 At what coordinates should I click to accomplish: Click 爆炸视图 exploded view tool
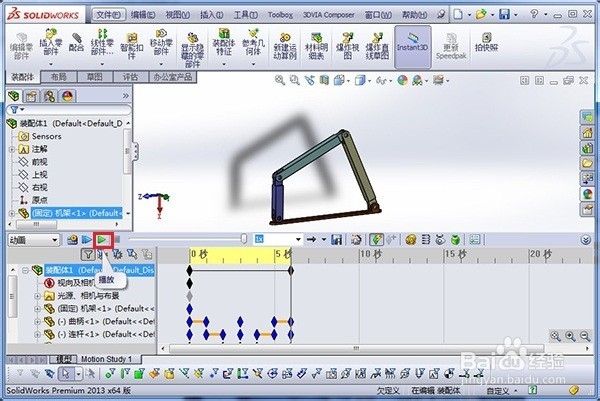click(347, 46)
